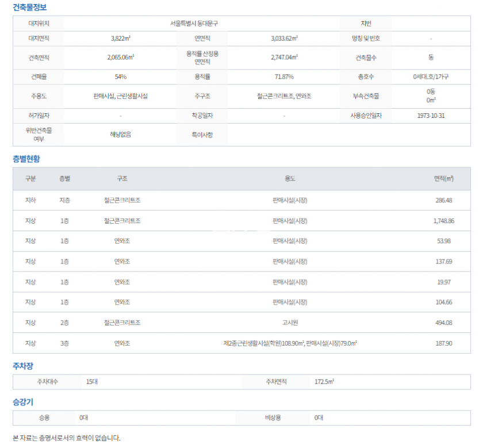Select the 지층 basement floor row

(x=64, y=200)
